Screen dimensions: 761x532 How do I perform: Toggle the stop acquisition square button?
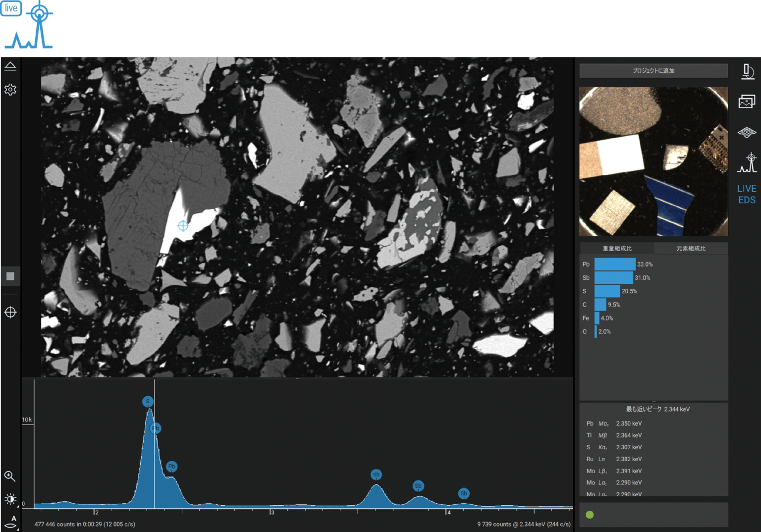[10, 276]
